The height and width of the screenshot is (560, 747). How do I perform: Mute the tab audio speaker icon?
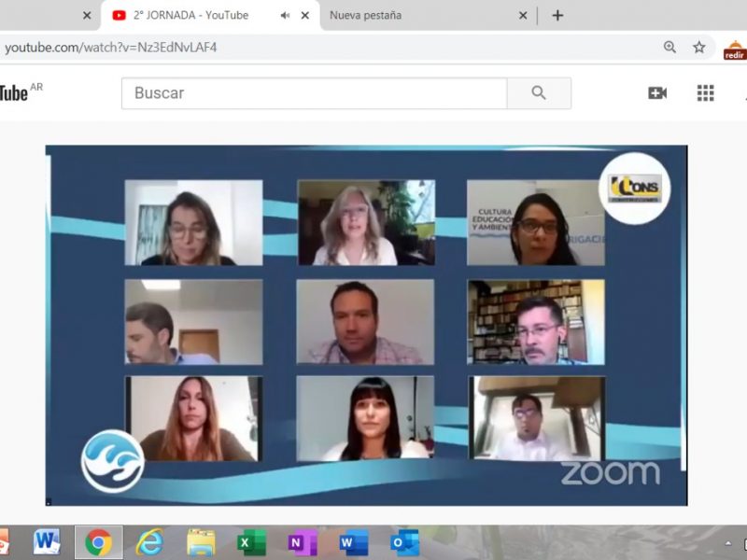click(x=285, y=15)
